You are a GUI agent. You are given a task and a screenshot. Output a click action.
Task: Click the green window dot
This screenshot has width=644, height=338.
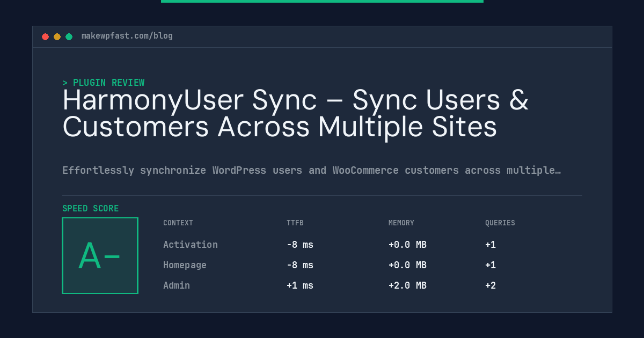click(x=69, y=36)
